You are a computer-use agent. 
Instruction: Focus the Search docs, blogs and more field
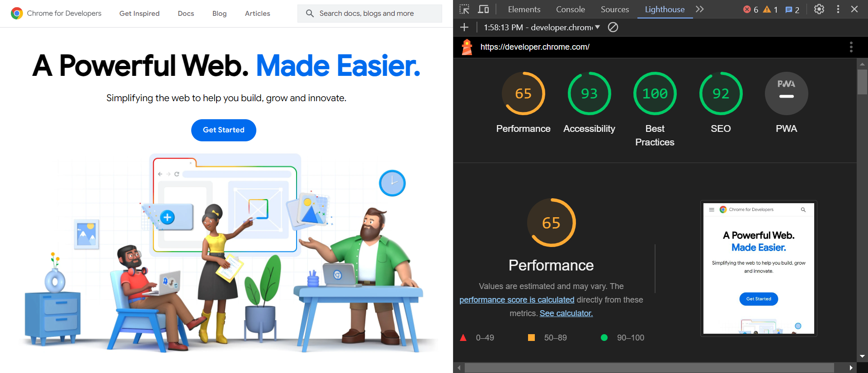(370, 14)
